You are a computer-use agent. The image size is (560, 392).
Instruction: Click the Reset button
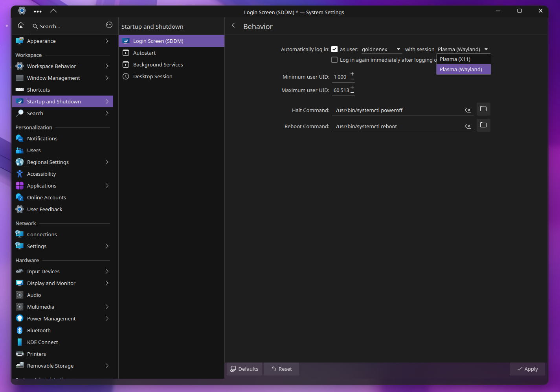pos(281,369)
